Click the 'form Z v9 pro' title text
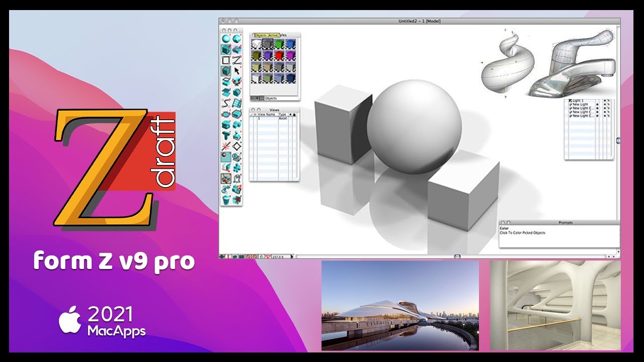 114,261
